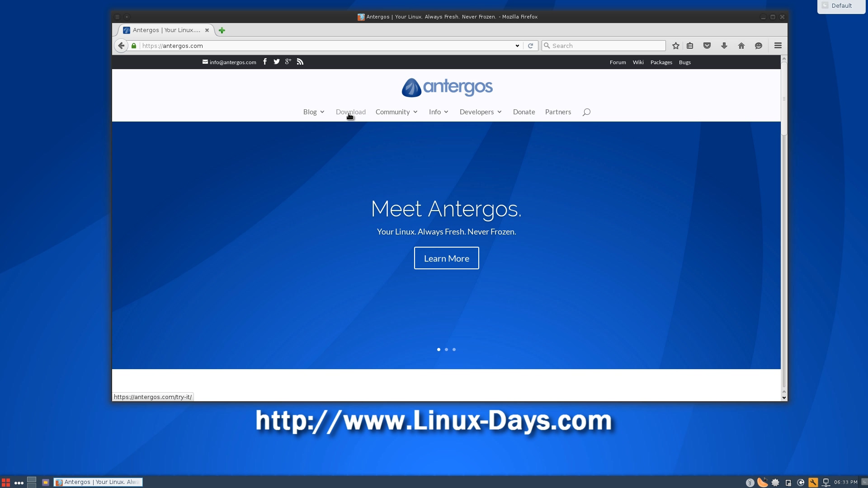Open the Bugs link
Screen dimensions: 868x488
click(684, 62)
